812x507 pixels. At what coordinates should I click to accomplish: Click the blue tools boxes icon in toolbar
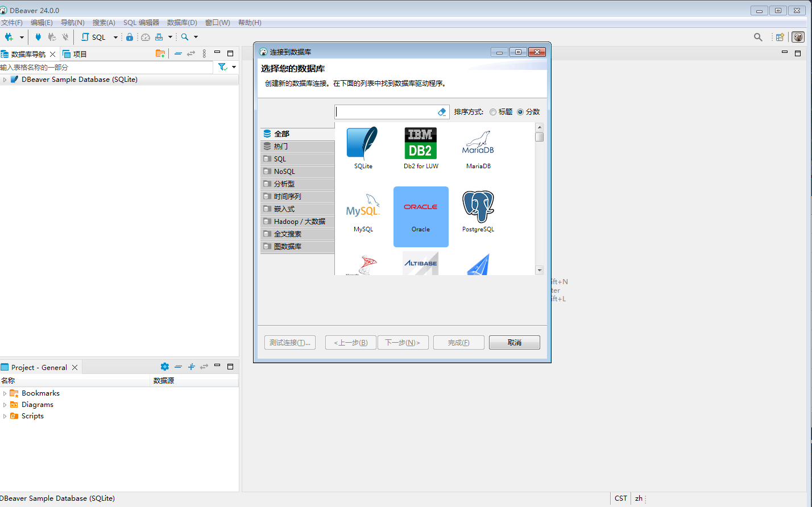[x=159, y=37]
